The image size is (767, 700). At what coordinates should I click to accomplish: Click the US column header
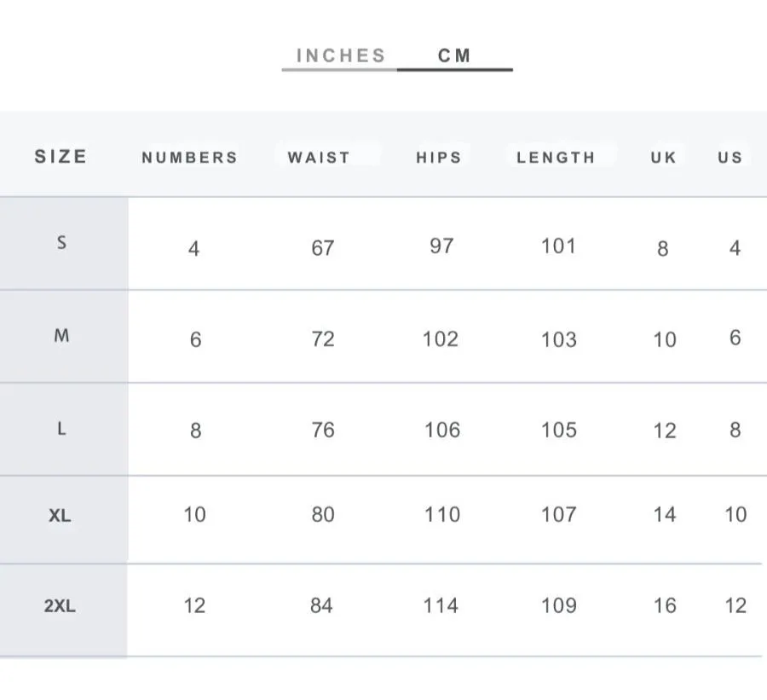click(730, 157)
